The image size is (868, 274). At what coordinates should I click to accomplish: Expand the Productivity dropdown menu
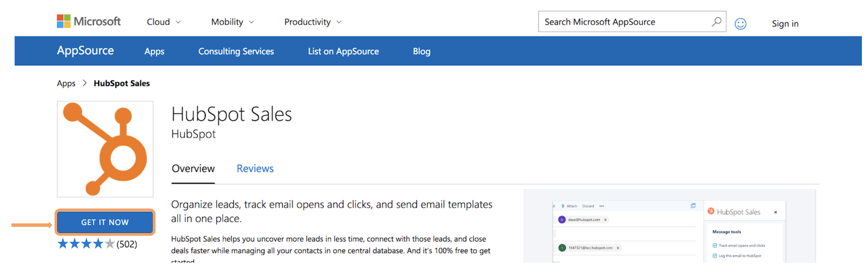click(x=313, y=22)
